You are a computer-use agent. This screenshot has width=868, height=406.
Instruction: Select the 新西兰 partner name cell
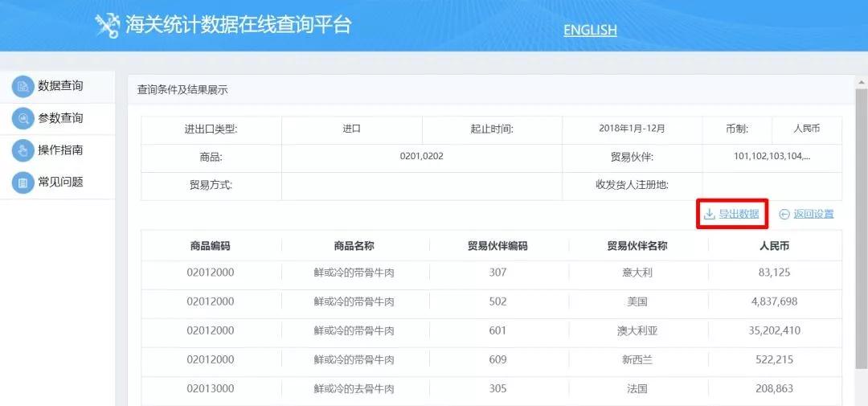(x=637, y=360)
